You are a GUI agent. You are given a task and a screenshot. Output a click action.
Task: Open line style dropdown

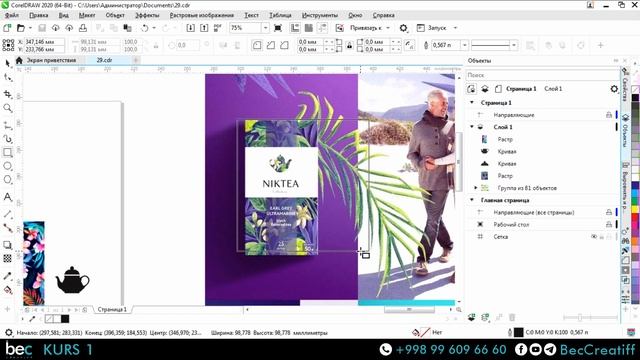514,45
